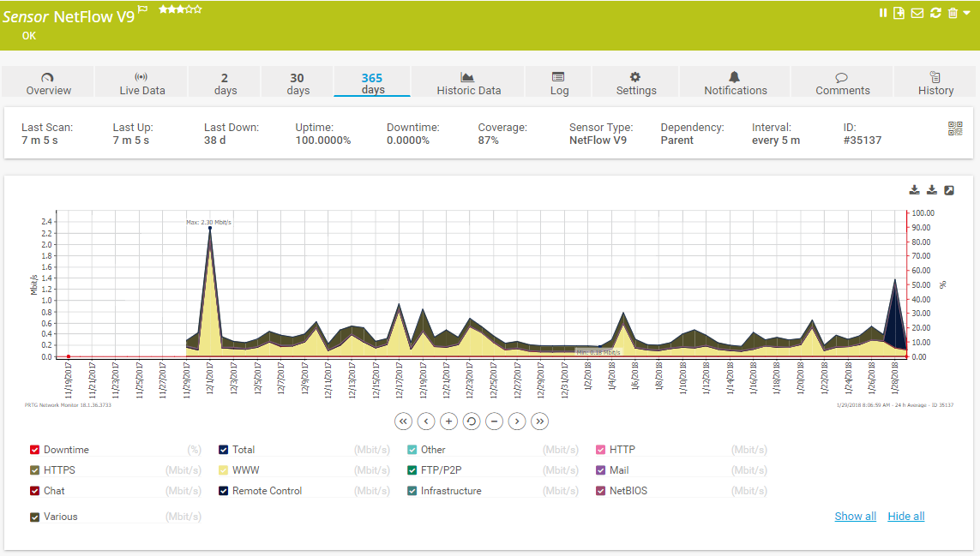Click the refresh scan icon in header

coord(935,13)
